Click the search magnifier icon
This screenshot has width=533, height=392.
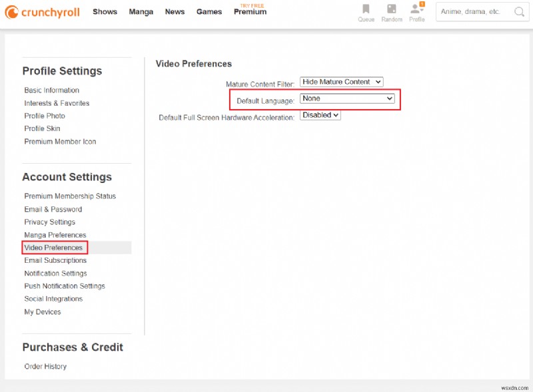coord(519,12)
